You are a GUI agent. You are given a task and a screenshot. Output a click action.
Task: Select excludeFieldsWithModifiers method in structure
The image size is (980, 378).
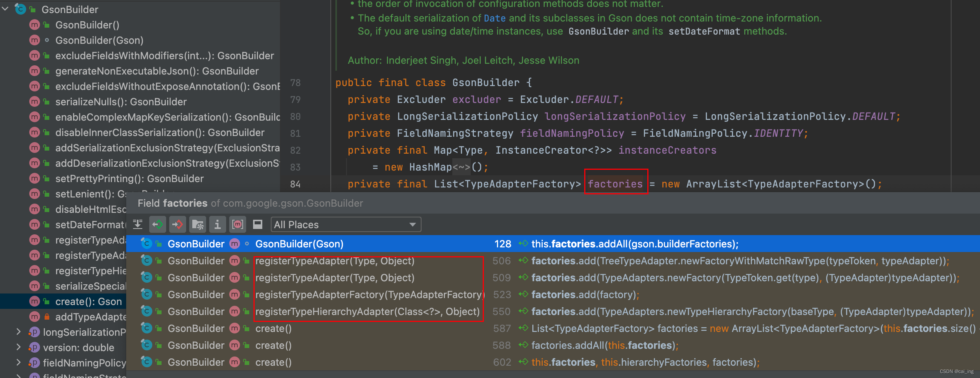tap(165, 56)
